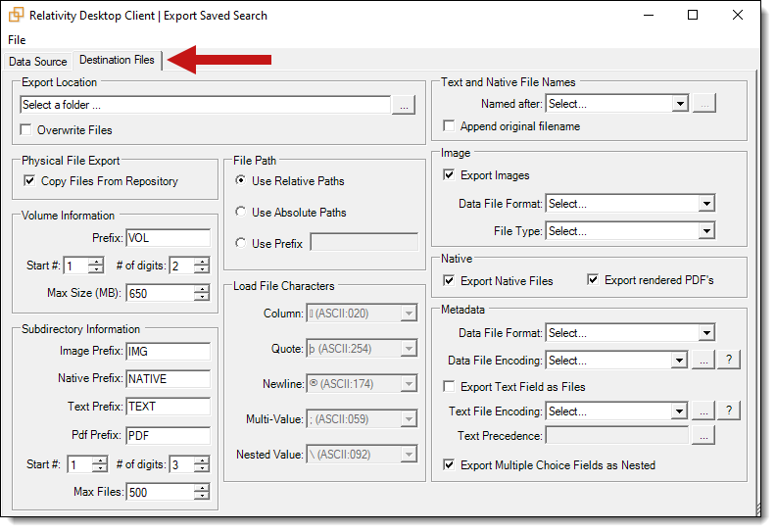Click ellipsis button next to Text File Encoding
Viewport: 776px width, 532px height.
coord(703,411)
